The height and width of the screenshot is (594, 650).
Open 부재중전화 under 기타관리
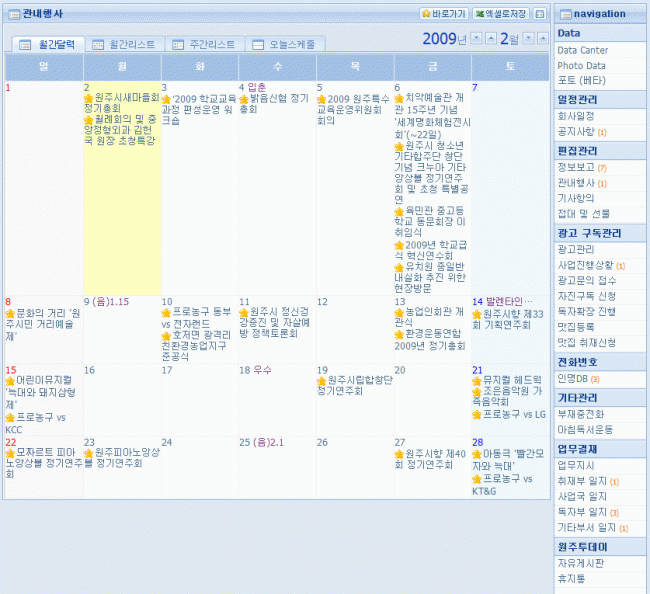coord(580,415)
